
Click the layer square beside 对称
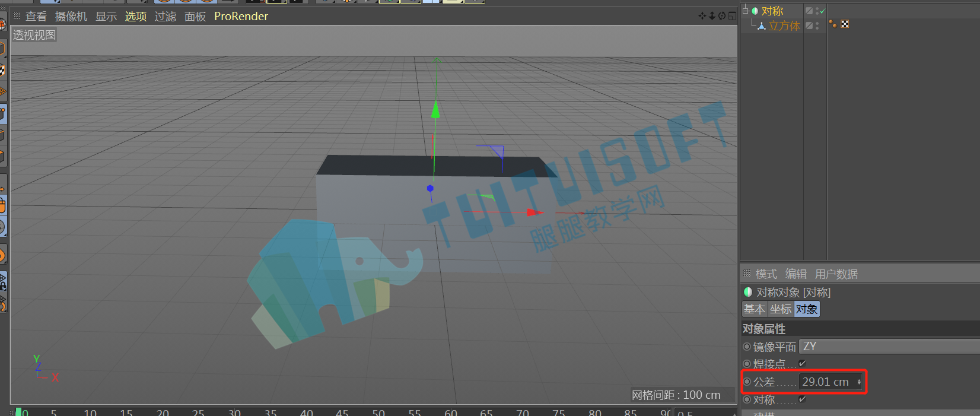click(809, 11)
